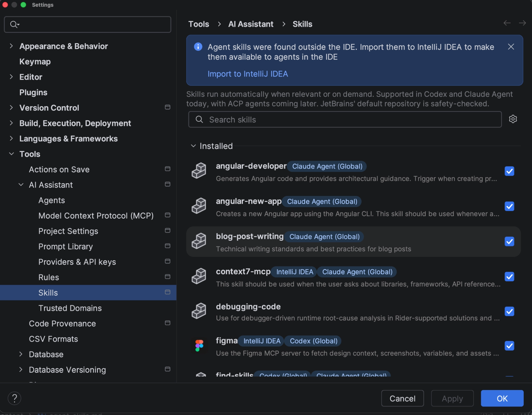Expand the Database node
This screenshot has width=532, height=415.
(x=21, y=354)
